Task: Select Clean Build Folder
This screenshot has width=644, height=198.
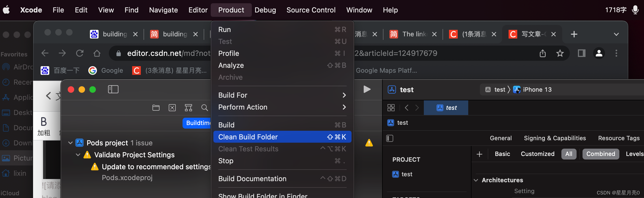Action: point(282,137)
